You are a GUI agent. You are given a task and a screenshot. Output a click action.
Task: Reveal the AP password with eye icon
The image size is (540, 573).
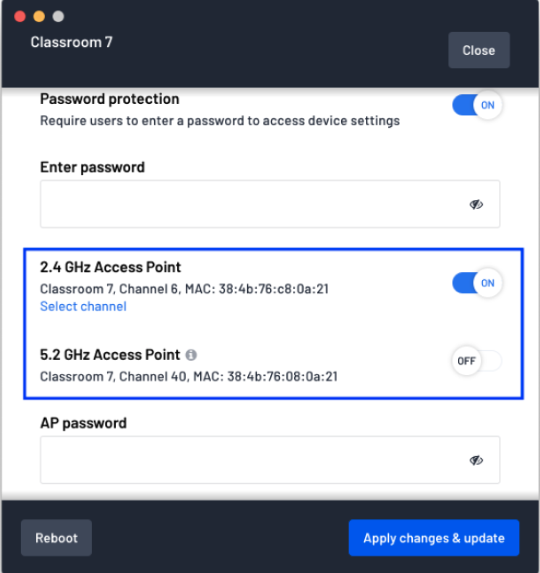pyautogui.click(x=476, y=460)
